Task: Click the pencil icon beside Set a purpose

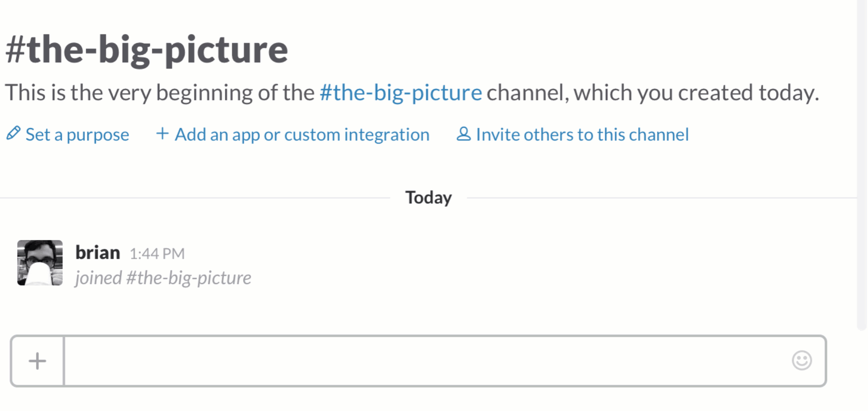Action: tap(13, 133)
